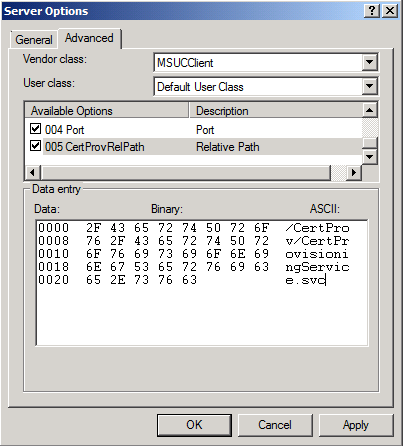Viewport: 403px width, 446px height.
Task: Click the Available Options column header
Action: point(107,111)
